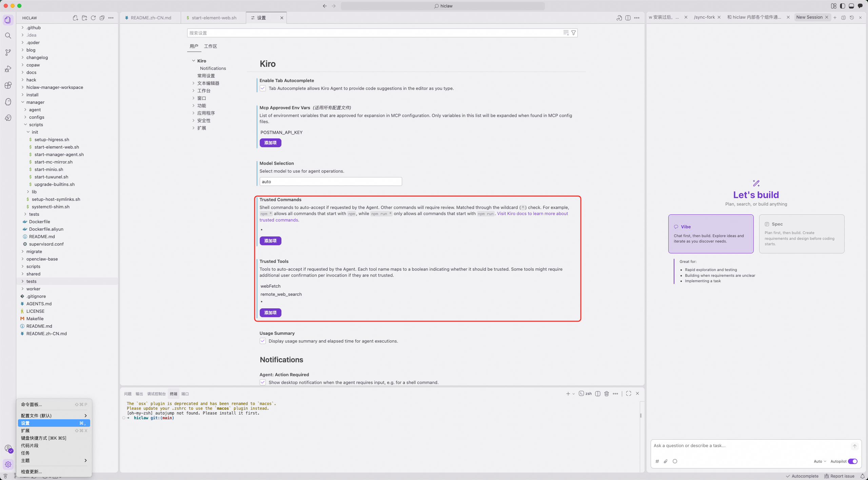Viewport: 868px width, 480px height.
Task: Open the Kiro docs trusted commands link
Action: pyautogui.click(x=532, y=214)
